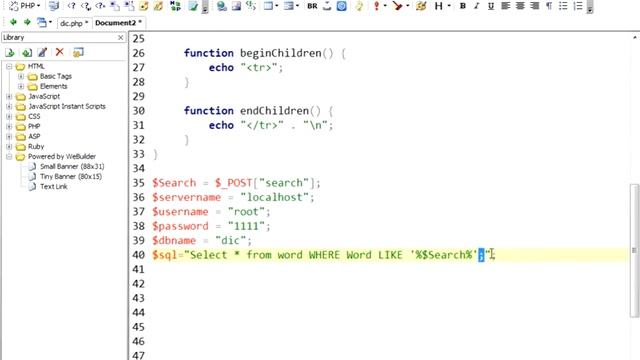The image size is (640, 360).
Task: Collapse the HTML library folder
Action: (x=9, y=66)
